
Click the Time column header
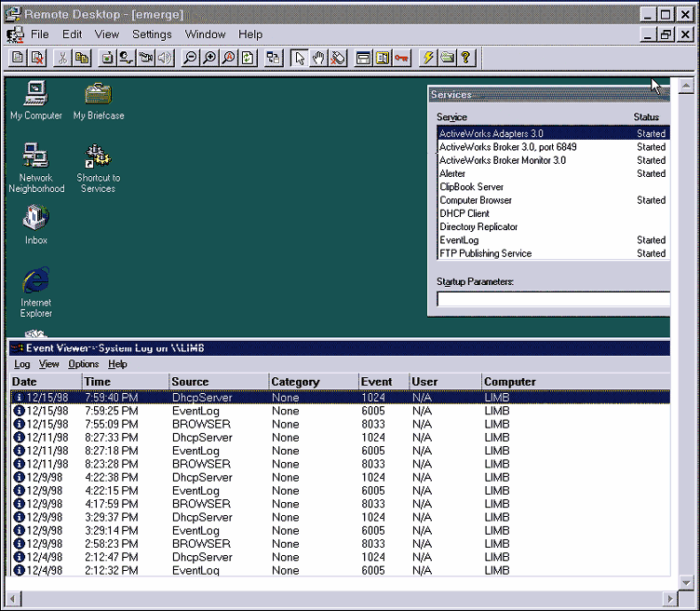click(x=126, y=382)
